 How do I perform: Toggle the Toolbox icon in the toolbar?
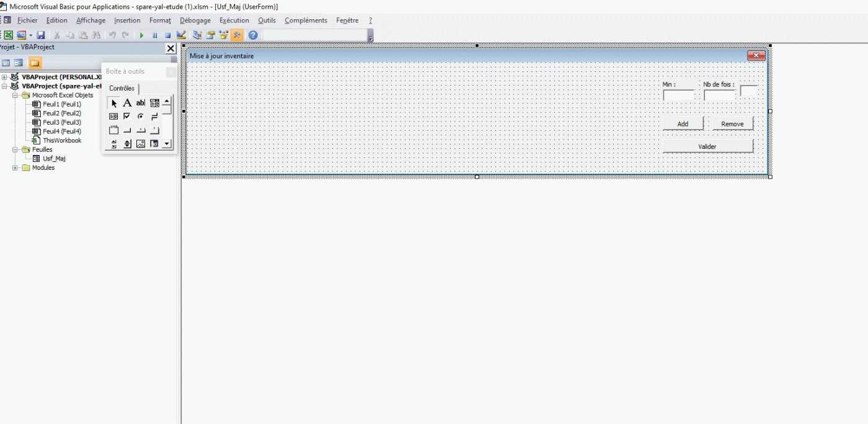tap(237, 35)
